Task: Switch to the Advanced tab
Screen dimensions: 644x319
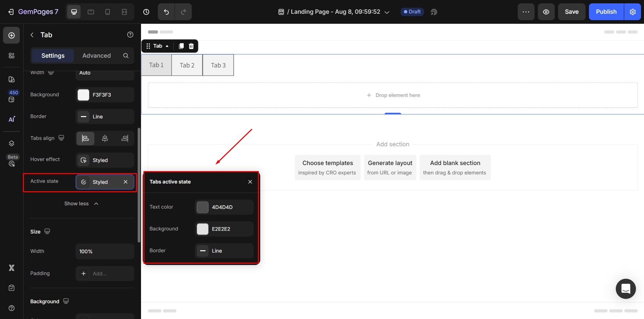Action: [x=96, y=56]
